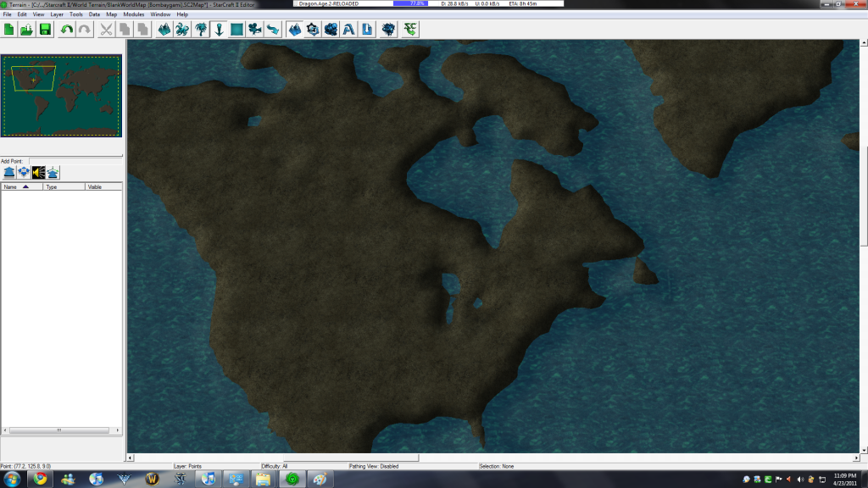Select the Paths layer arrow icon

(274, 30)
